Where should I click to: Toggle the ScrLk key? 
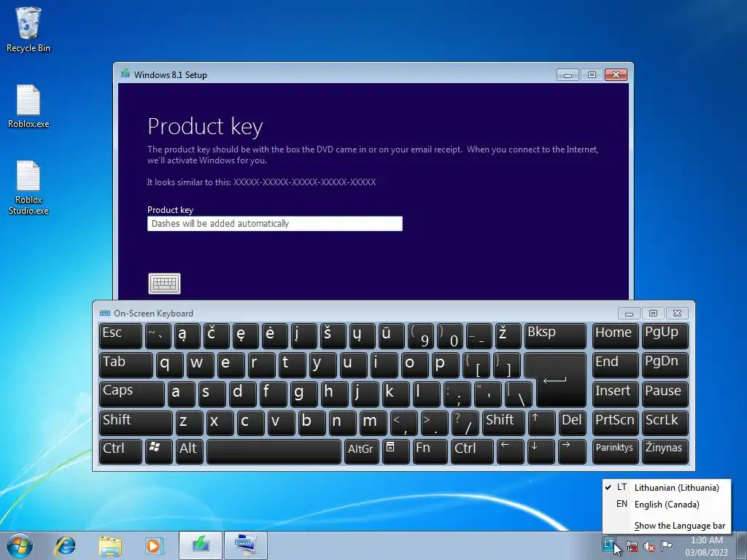(x=665, y=423)
